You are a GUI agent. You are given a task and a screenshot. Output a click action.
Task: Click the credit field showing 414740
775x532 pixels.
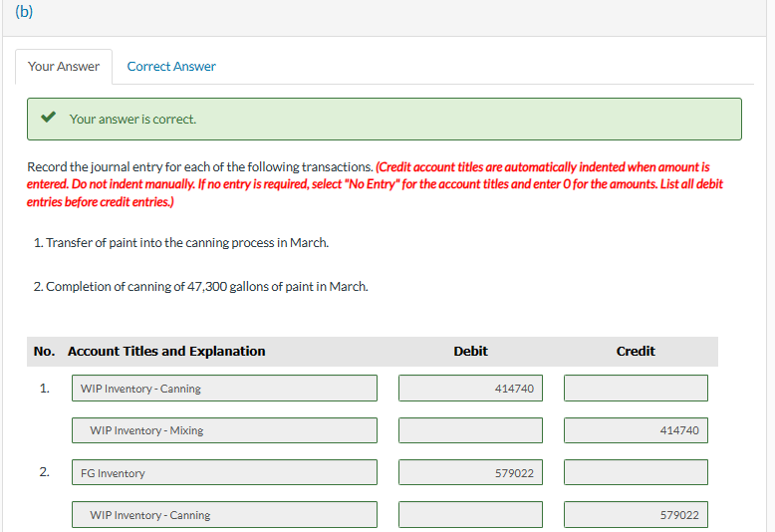[636, 430]
